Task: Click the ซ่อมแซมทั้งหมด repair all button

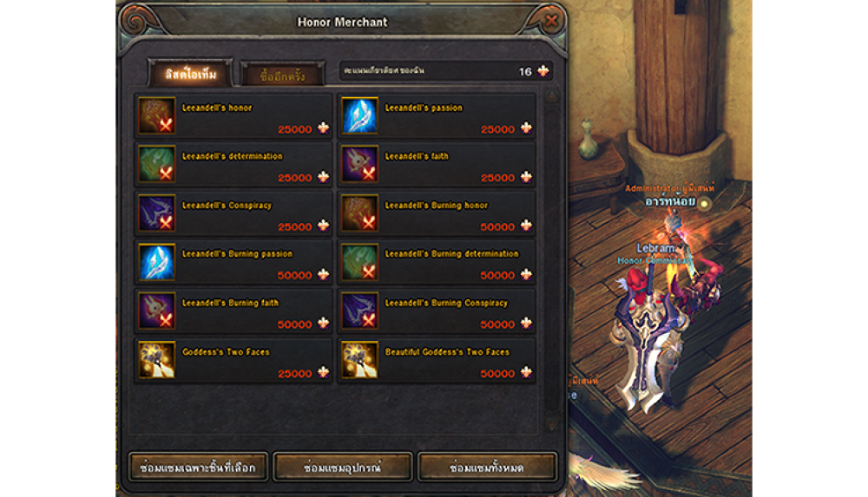Action: [487, 468]
